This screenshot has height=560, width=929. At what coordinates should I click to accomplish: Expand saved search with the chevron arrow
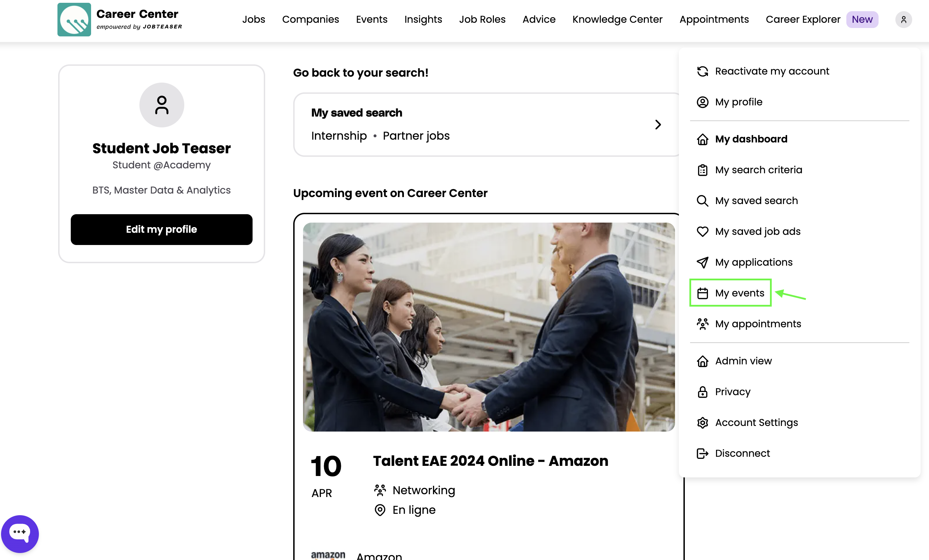pyautogui.click(x=658, y=125)
